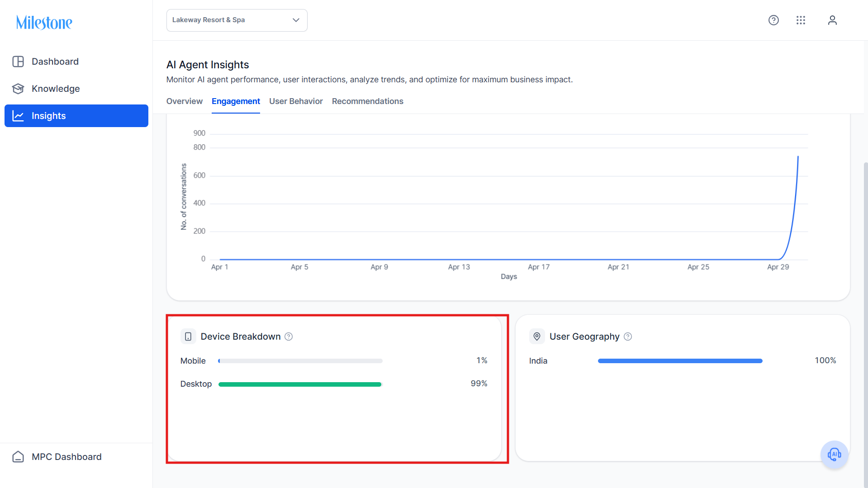868x488 pixels.
Task: Click the Apr 17 axis label
Action: click(x=539, y=267)
